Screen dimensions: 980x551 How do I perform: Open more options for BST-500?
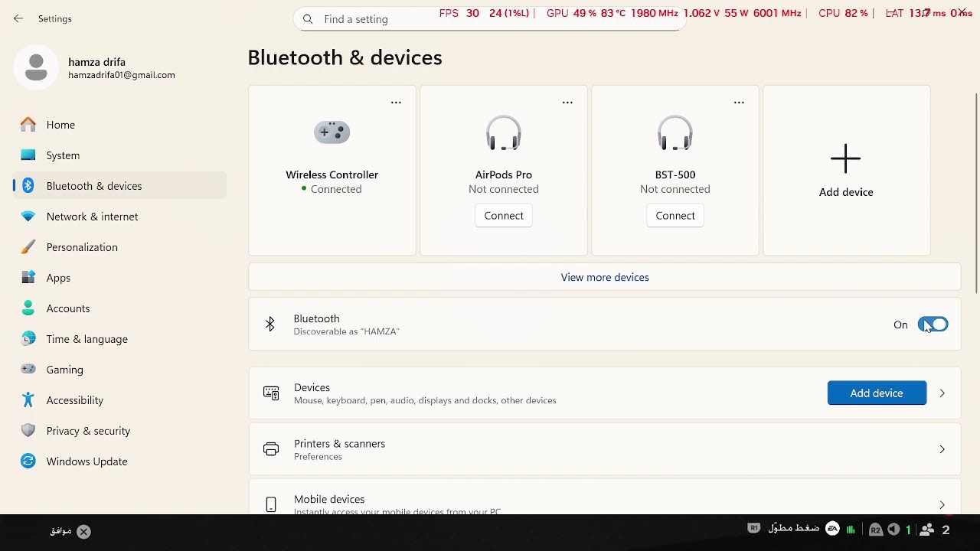coord(739,102)
